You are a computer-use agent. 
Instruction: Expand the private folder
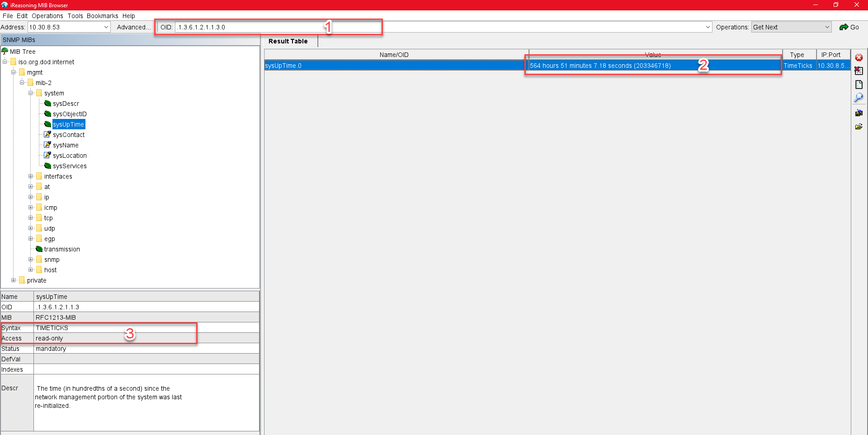(14, 280)
